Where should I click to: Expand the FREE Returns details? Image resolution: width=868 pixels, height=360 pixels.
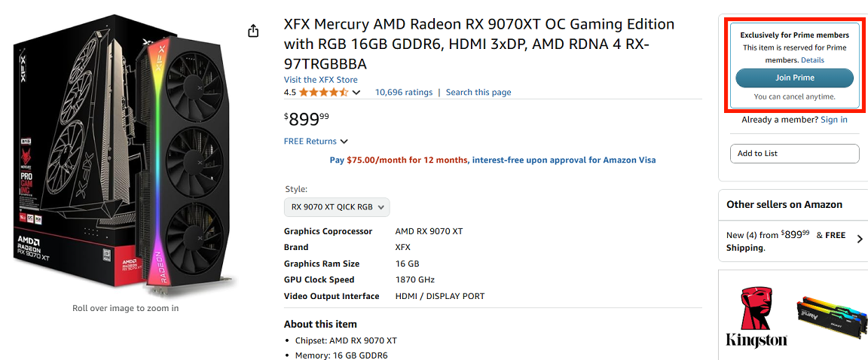point(316,142)
